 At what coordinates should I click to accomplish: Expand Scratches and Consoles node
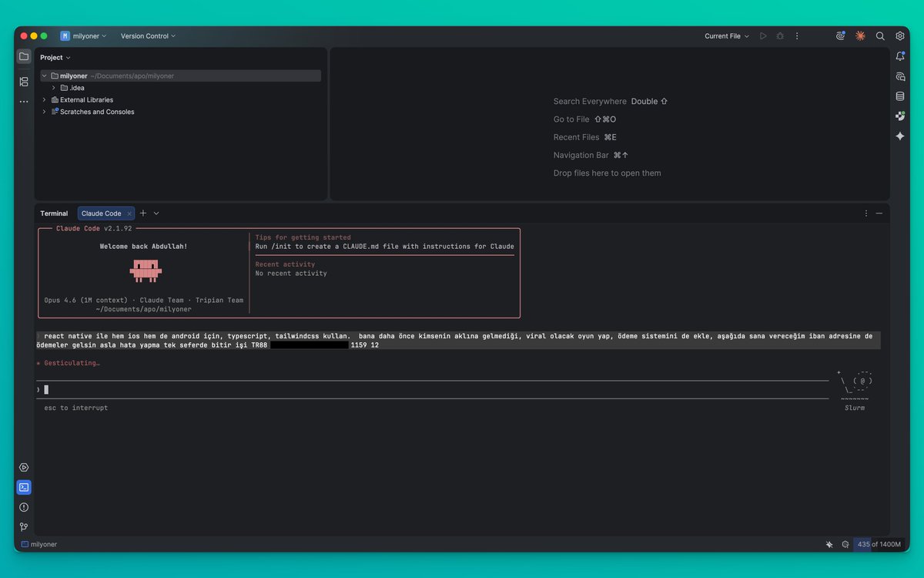coord(44,112)
